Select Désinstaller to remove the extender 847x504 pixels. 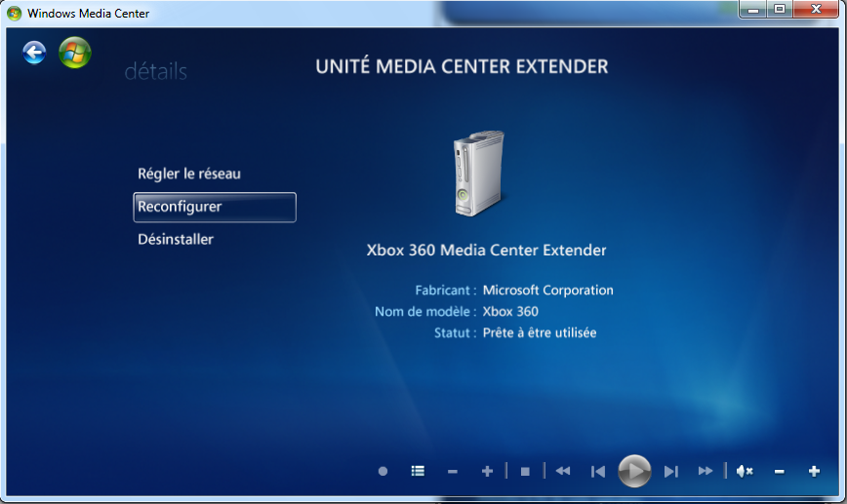click(x=176, y=239)
